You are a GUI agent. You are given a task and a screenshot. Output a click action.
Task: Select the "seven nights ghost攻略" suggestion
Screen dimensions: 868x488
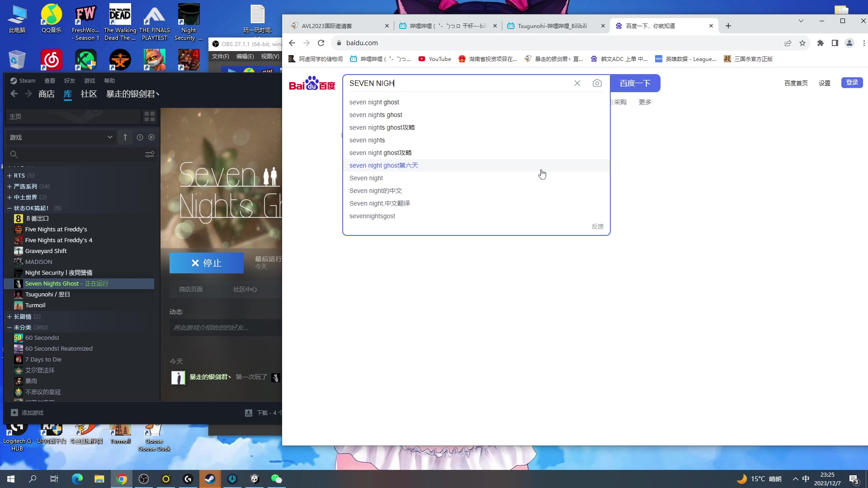(x=382, y=127)
